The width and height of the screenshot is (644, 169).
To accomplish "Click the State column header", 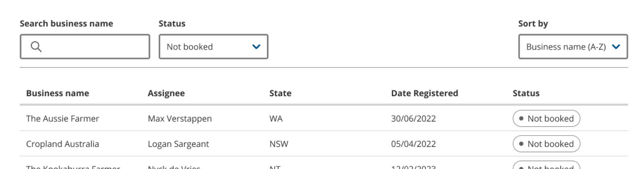I will 280,93.
